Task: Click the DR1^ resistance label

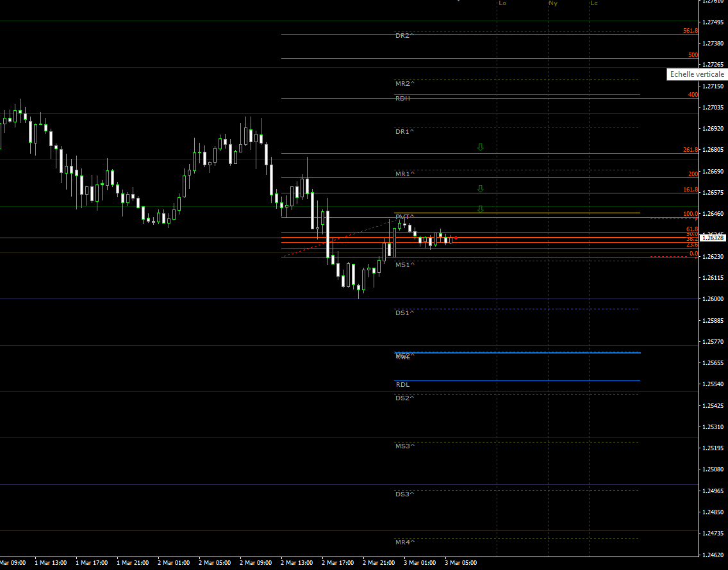Action: [x=404, y=132]
